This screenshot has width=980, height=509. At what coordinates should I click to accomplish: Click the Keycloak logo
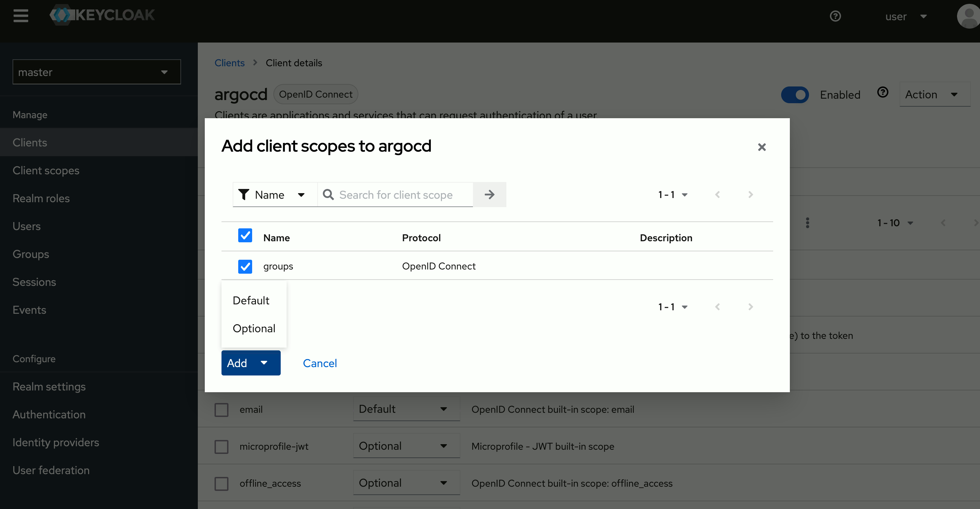[x=102, y=15]
